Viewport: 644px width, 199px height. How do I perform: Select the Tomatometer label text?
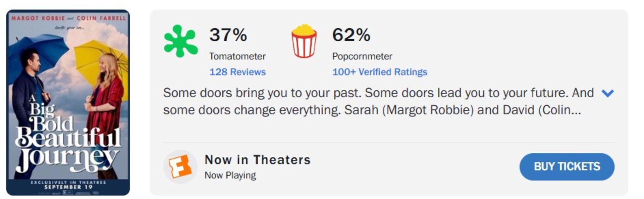click(237, 56)
